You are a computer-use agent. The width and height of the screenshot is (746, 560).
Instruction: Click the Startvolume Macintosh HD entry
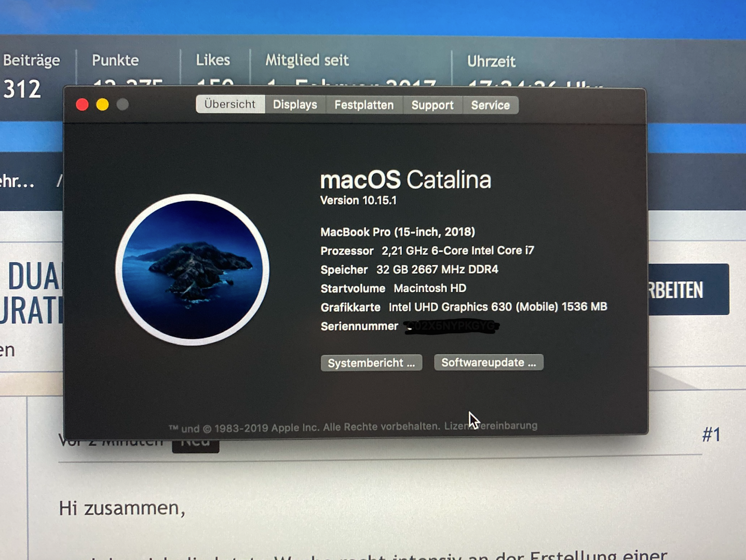393,288
